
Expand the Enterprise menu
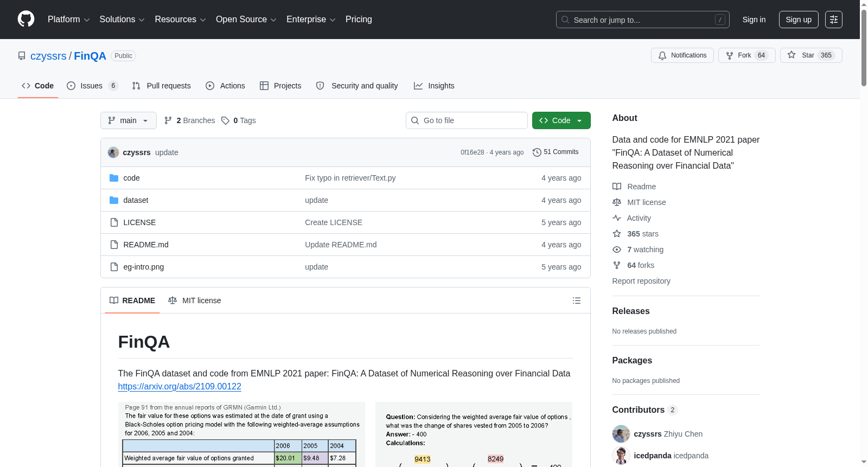click(x=311, y=20)
